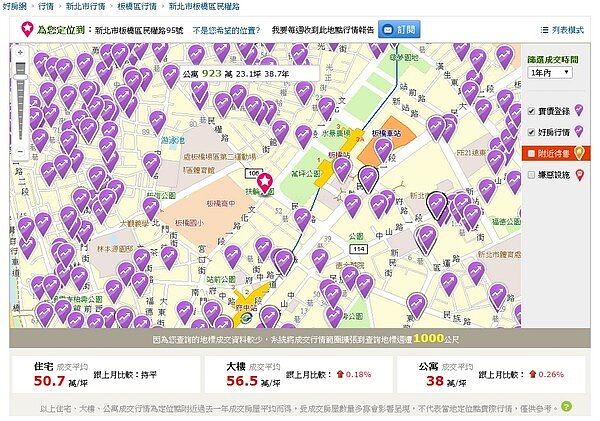This screenshot has height=421, width=600.
Task: Click black-outlined marker right of 板橋站 label
Action: point(368,178)
